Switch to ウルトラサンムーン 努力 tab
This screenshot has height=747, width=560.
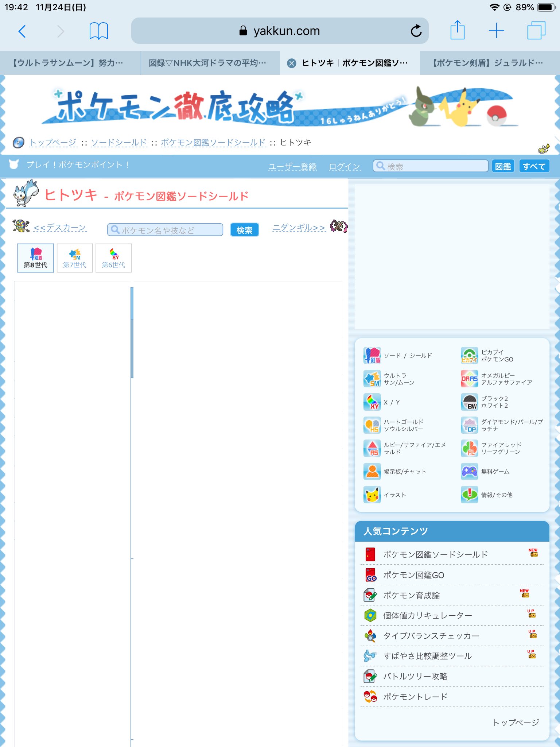pos(70,63)
